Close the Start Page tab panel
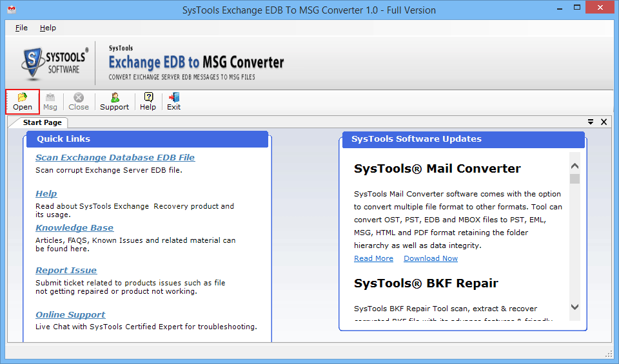This screenshot has height=364, width=619. coord(604,122)
